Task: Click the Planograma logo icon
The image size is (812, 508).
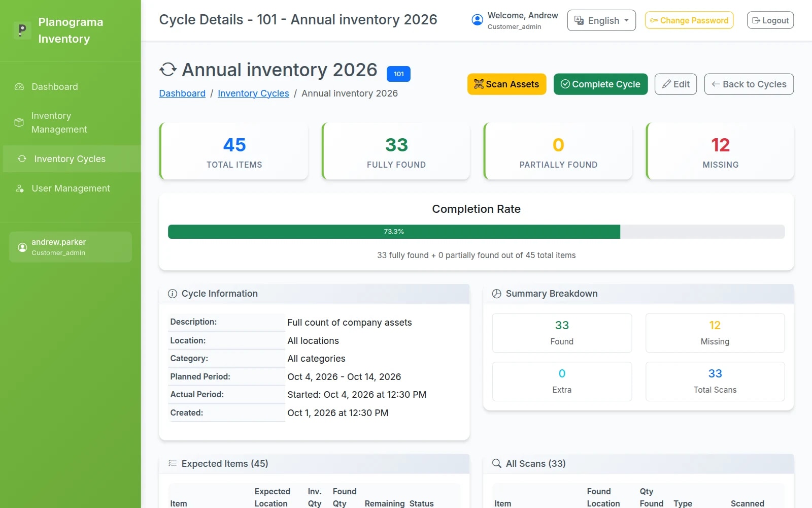Action: coord(22,30)
